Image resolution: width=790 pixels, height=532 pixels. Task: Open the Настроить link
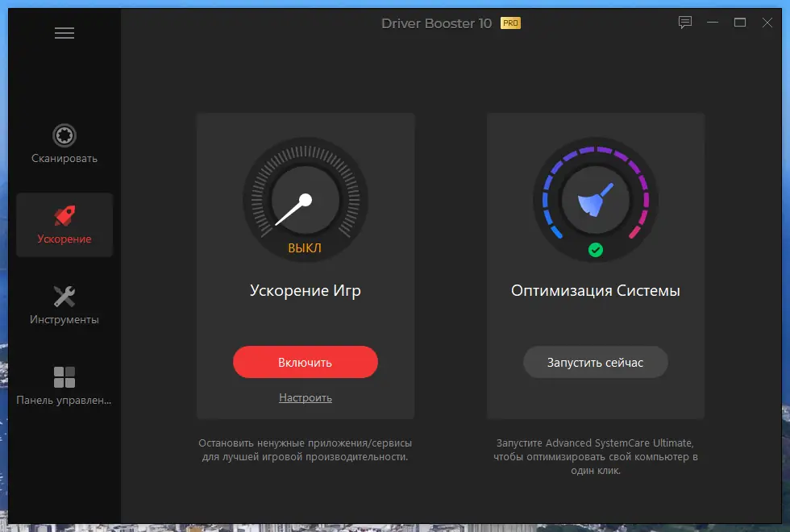coord(306,397)
